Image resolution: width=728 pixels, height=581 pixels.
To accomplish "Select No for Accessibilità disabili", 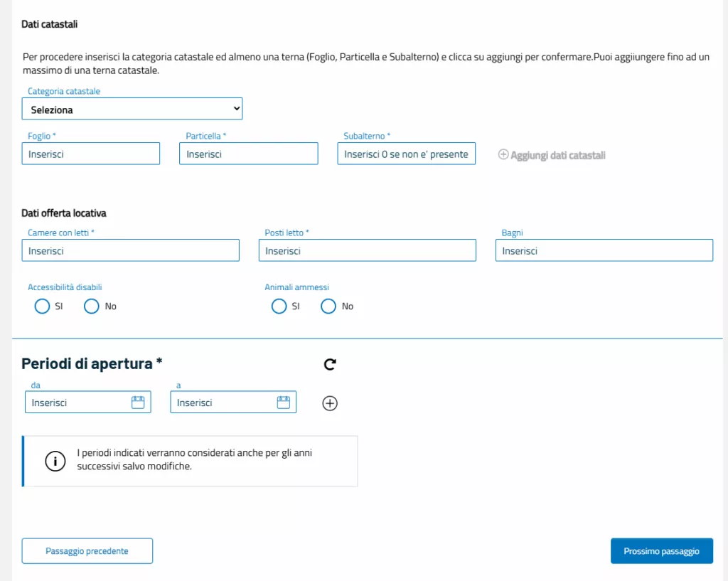I will coord(92,307).
